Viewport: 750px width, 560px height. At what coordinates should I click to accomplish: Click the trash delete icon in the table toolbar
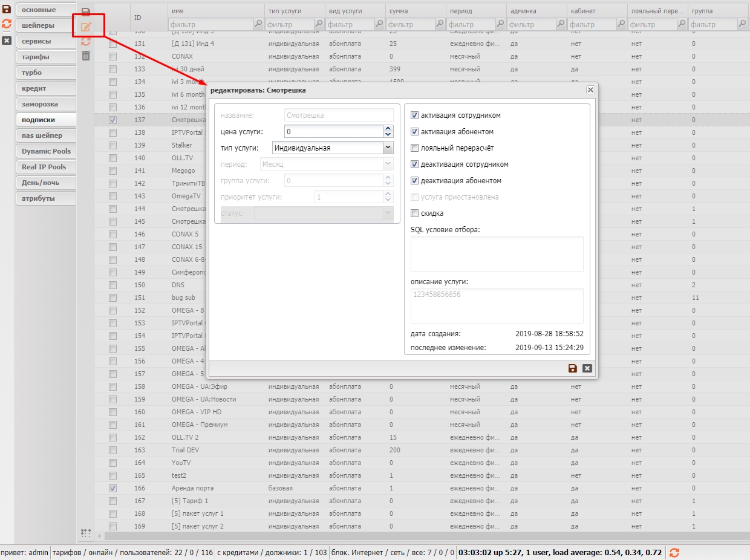(x=86, y=56)
